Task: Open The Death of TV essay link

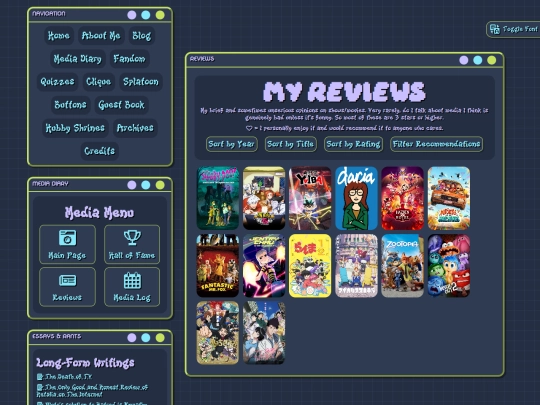Action: tap(68, 377)
